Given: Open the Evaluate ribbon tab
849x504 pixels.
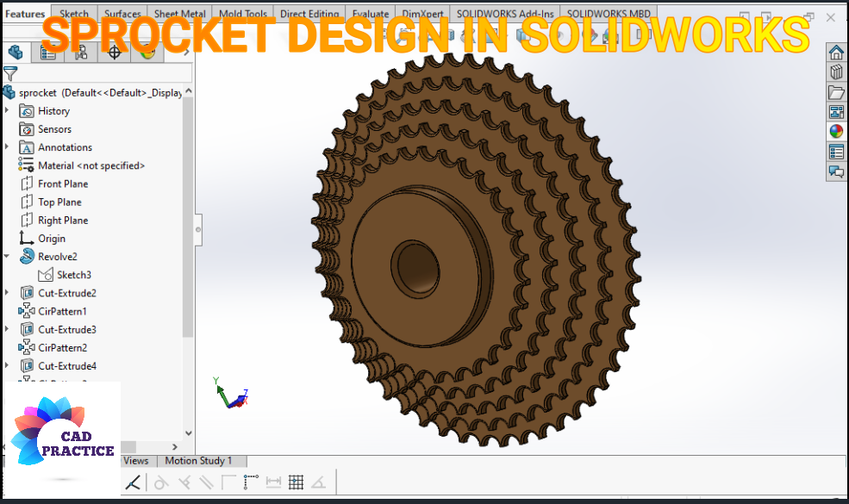Looking at the screenshot, I should coord(371,14).
